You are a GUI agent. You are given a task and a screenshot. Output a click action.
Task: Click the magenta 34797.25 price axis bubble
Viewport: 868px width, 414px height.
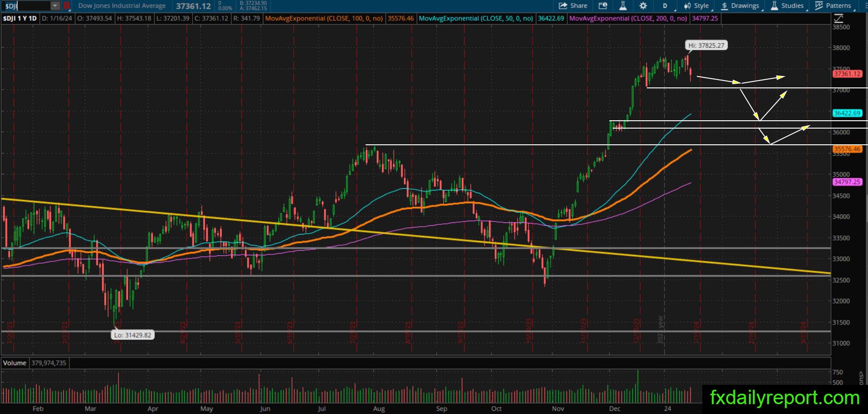point(847,182)
